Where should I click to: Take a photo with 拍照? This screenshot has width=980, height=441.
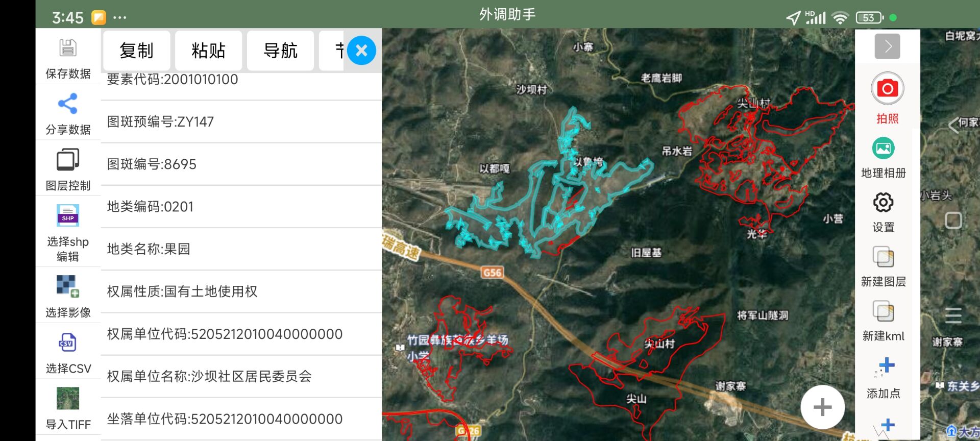887,99
